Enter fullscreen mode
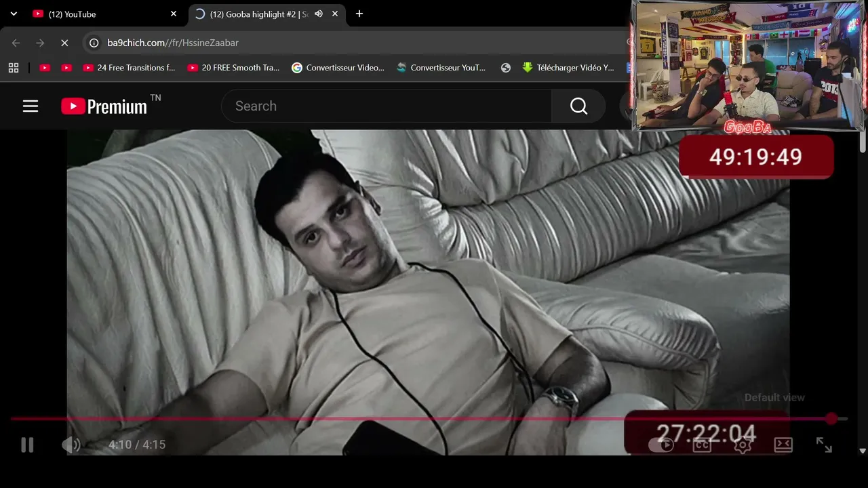 (824, 445)
